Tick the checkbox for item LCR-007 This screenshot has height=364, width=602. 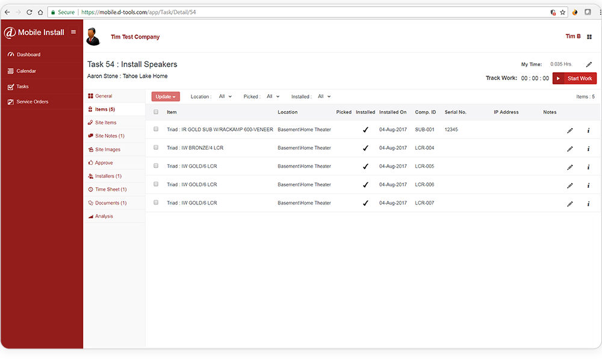tap(156, 203)
